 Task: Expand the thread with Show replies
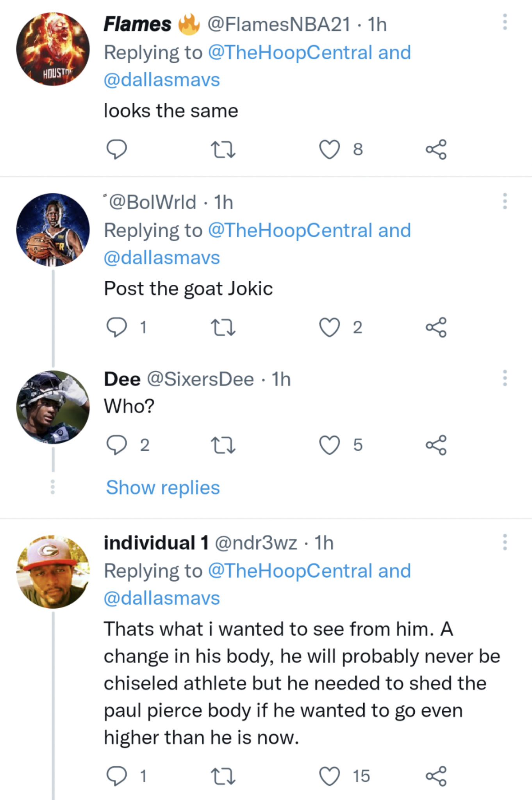click(x=163, y=487)
